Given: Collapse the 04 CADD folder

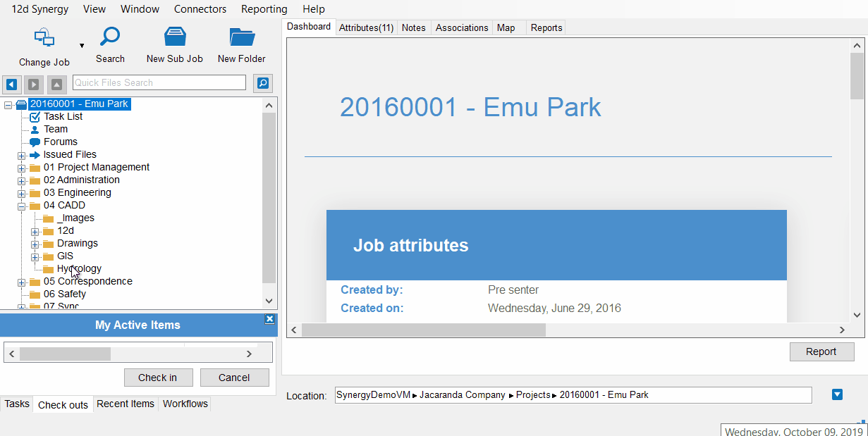Looking at the screenshot, I should (x=22, y=206).
